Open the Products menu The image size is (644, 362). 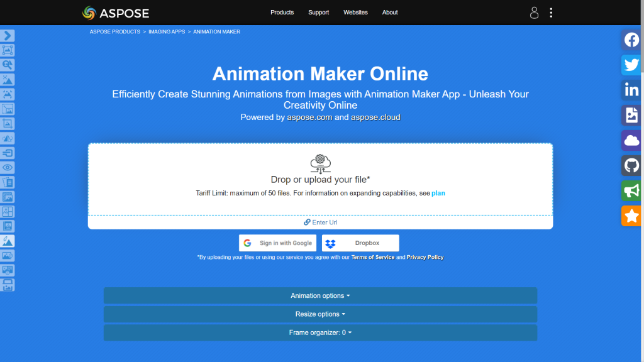click(282, 12)
